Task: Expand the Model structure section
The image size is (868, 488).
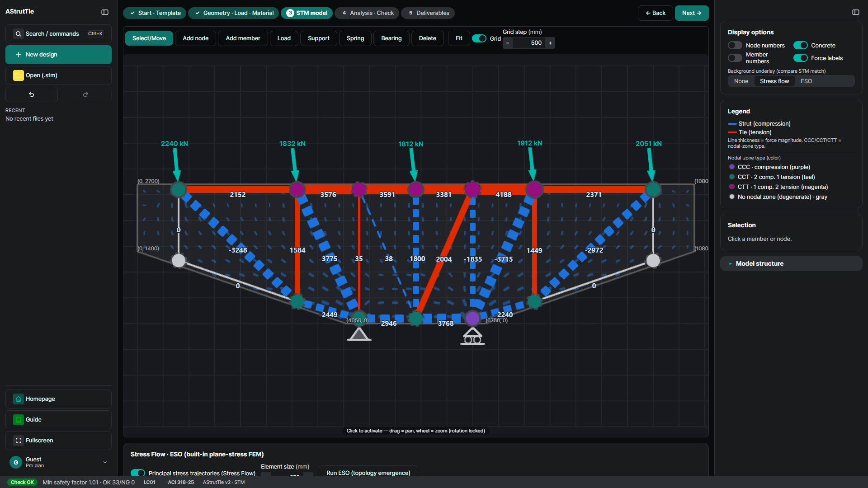Action: tap(791, 263)
